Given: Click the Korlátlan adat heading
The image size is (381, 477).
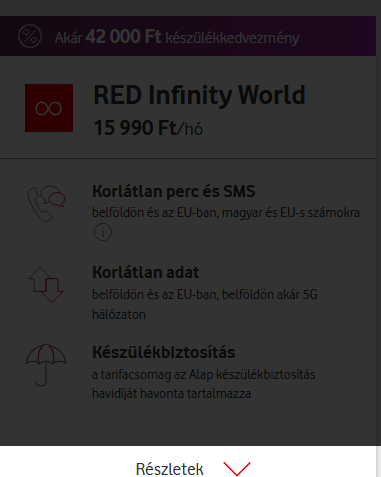Looking at the screenshot, I should pos(146,272).
